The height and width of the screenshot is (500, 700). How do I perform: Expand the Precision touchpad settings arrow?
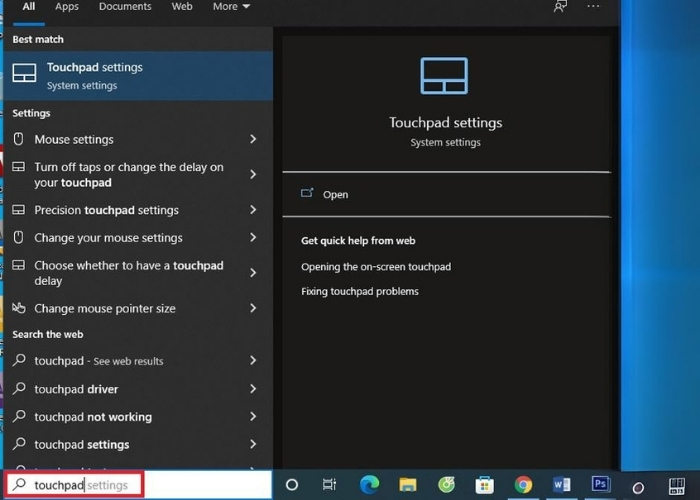click(x=253, y=210)
